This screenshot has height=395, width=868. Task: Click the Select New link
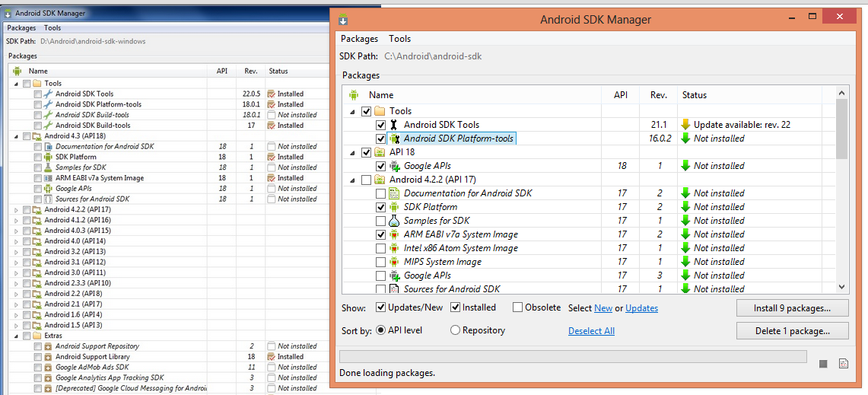pos(603,308)
